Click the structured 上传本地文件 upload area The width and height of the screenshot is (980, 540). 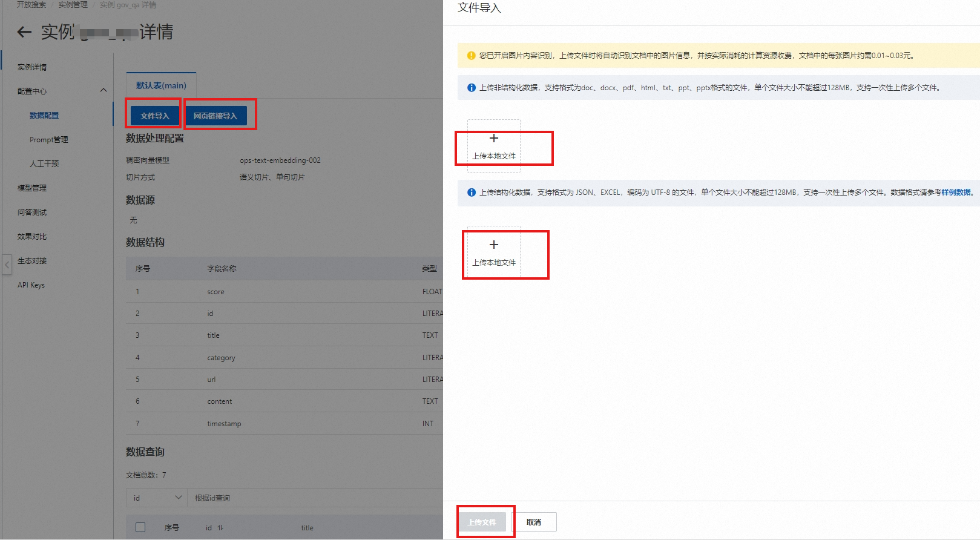[494, 252]
